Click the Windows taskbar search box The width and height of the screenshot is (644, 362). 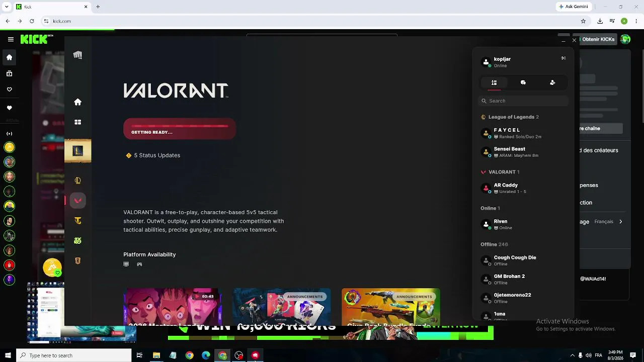[74, 355]
